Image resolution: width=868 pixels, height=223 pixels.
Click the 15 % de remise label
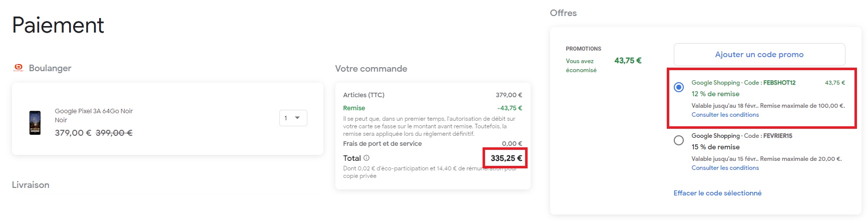(715, 147)
